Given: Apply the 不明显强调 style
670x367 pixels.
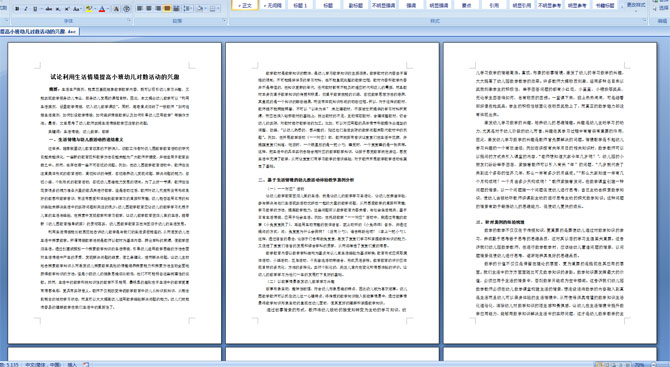Looking at the screenshot, I should [383, 5].
